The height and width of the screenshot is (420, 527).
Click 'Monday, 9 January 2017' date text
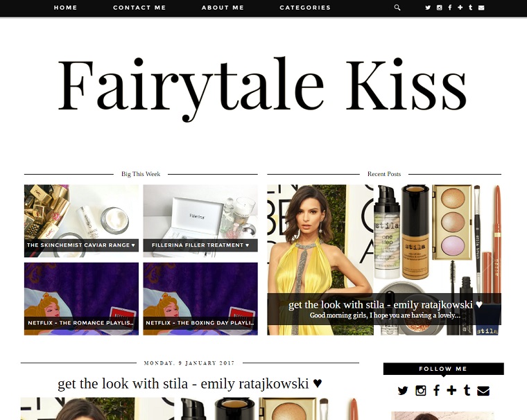tap(189, 363)
